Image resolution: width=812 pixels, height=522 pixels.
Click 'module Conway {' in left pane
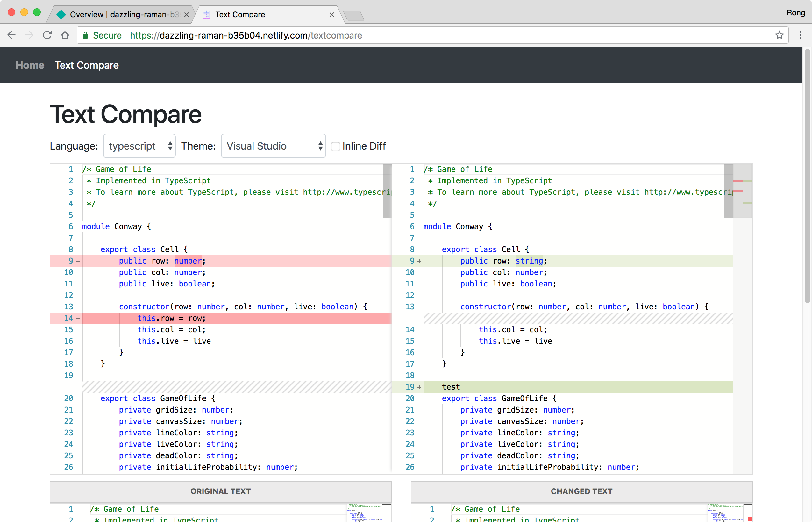point(116,226)
